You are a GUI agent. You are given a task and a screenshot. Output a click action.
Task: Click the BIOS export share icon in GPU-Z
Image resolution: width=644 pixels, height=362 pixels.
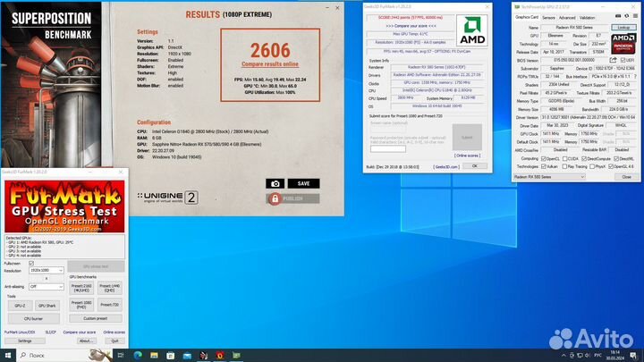614,60
